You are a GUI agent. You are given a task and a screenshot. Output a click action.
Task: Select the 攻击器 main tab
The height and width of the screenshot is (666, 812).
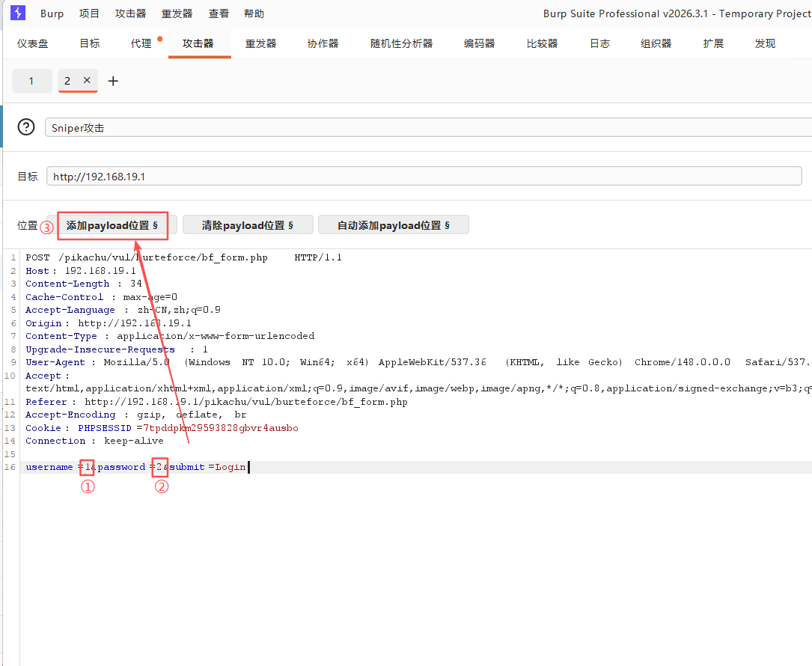coord(198,43)
